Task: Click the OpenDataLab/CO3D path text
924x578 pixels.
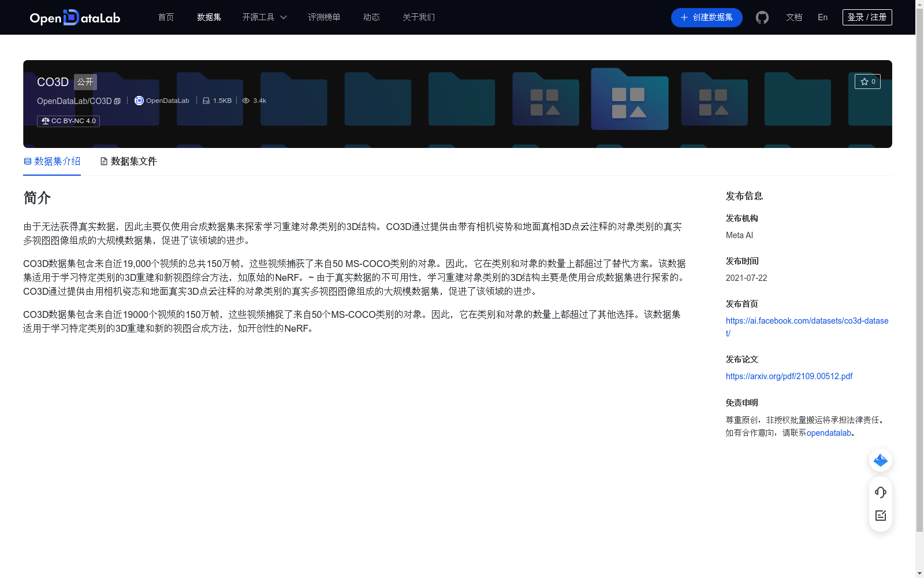Action: click(x=74, y=101)
